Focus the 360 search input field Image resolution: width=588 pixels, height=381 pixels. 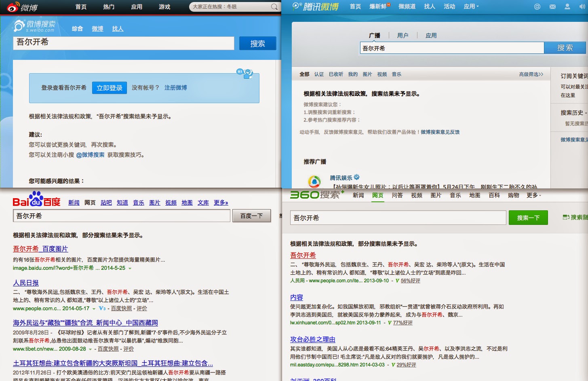click(x=398, y=218)
